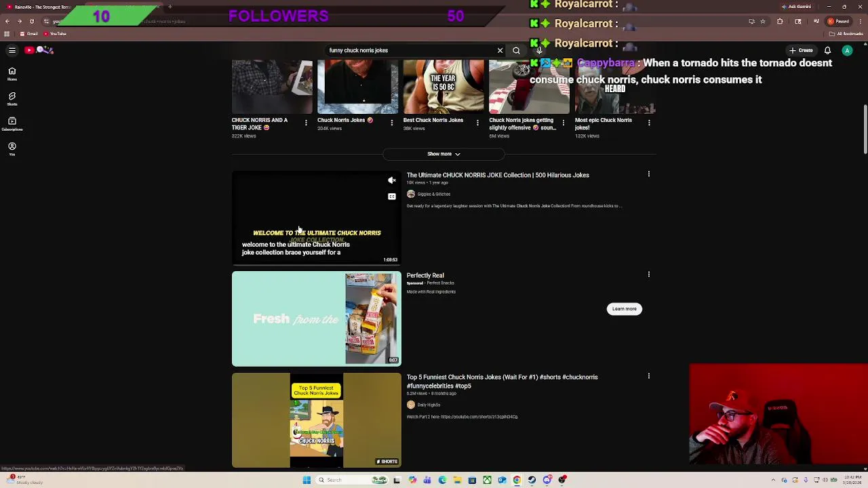Viewport: 868px width, 488px height.
Task: Open options for the Top 5 Funniest video
Action: click(648, 376)
